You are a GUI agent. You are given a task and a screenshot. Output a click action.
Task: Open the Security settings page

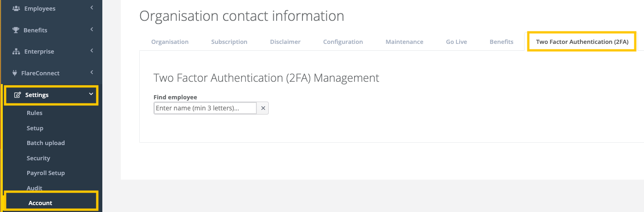click(x=38, y=158)
